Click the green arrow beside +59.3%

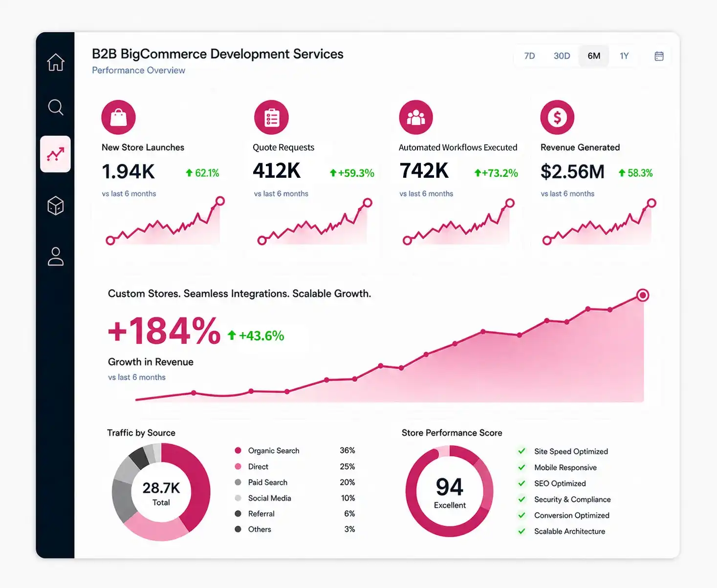(333, 172)
